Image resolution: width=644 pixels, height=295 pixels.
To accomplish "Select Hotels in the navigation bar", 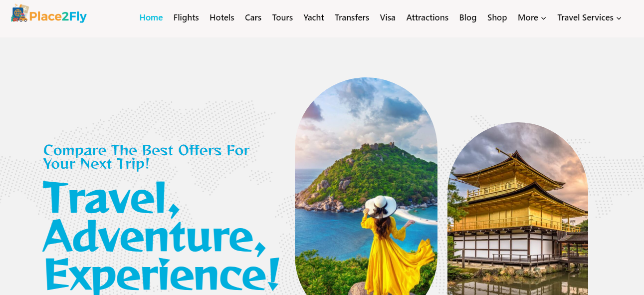I will (222, 17).
